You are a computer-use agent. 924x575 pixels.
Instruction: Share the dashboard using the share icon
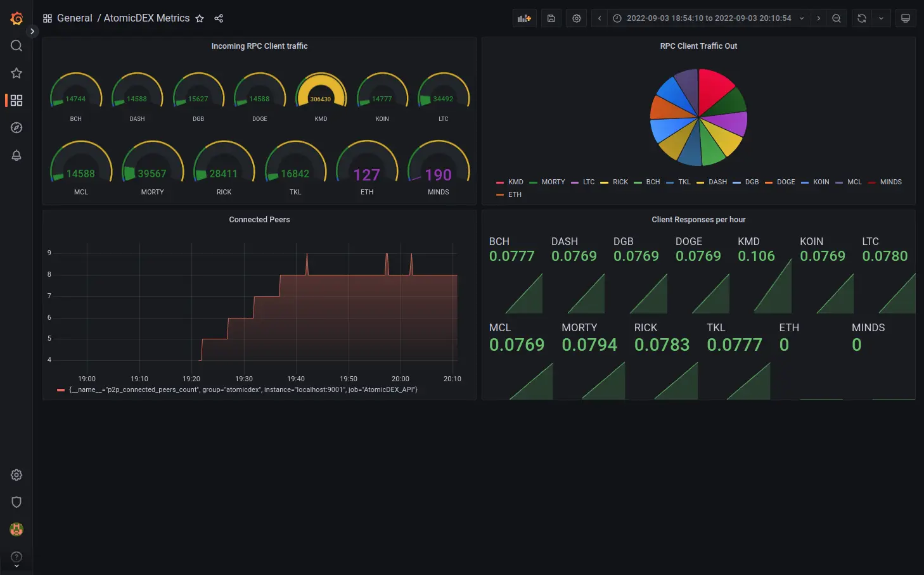click(x=219, y=18)
